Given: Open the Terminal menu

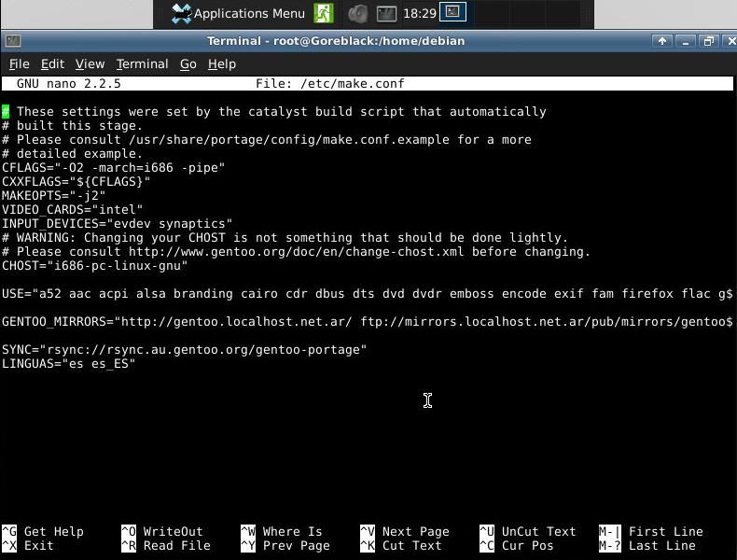Looking at the screenshot, I should click(x=142, y=64).
